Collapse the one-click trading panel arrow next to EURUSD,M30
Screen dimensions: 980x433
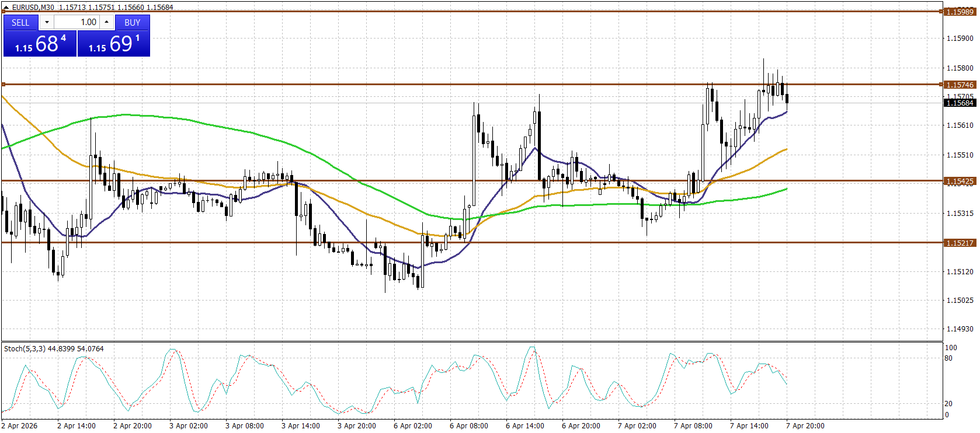click(6, 8)
